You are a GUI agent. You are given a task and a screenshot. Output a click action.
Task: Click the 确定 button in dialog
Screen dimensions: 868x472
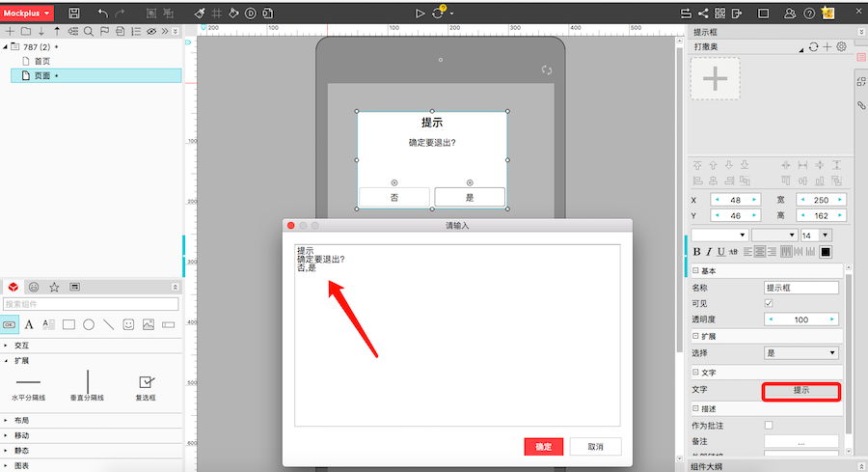(543, 447)
